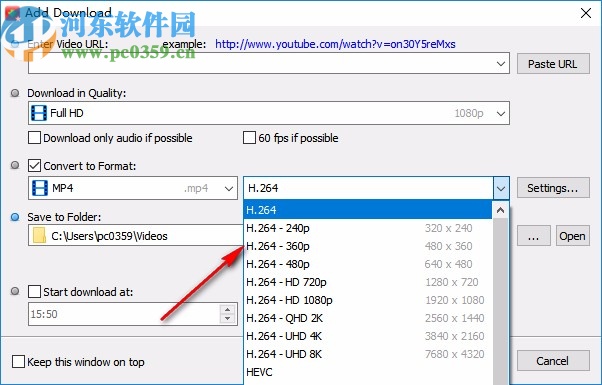Enable 60 fps if possible

250,137
